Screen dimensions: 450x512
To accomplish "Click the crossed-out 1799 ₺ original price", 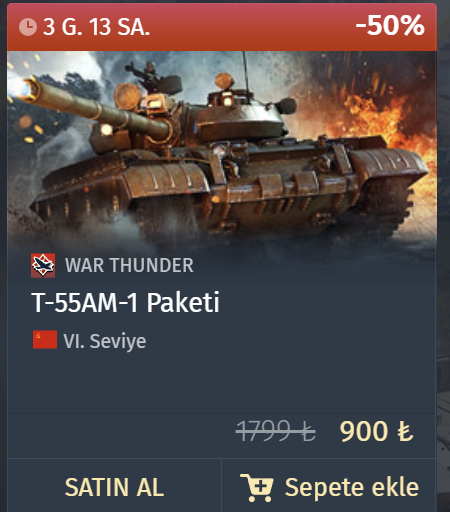I will pyautogui.click(x=275, y=431).
